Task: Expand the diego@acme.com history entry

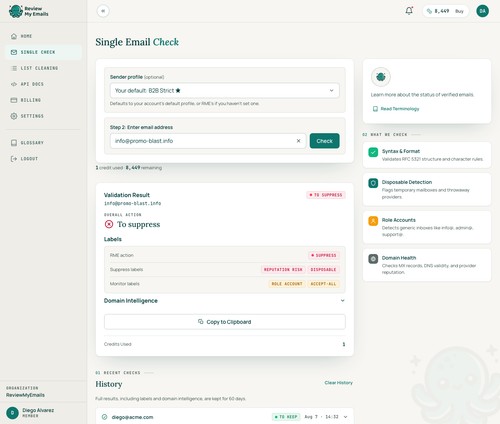Action: (345, 417)
